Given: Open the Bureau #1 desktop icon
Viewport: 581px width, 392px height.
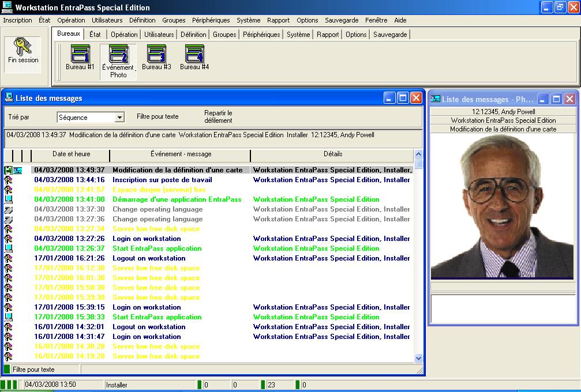Looking at the screenshot, I should (80, 54).
